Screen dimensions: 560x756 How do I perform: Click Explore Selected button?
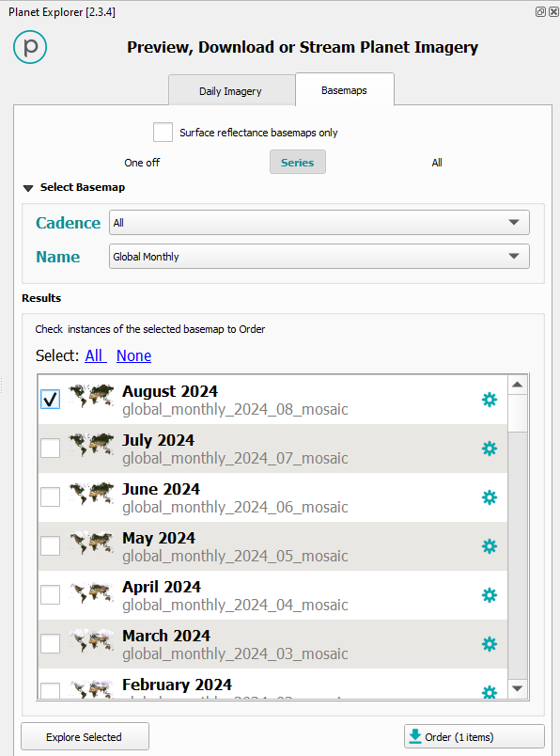pyautogui.click(x=85, y=736)
